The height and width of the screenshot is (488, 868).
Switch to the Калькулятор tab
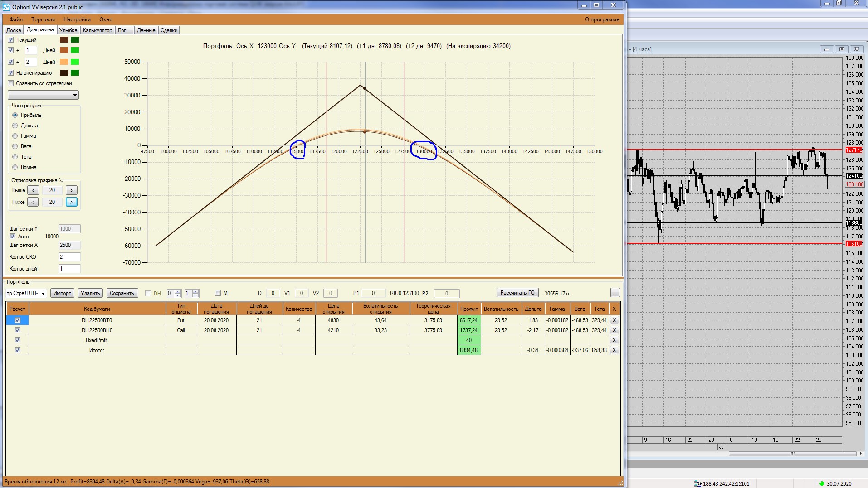[x=98, y=30]
